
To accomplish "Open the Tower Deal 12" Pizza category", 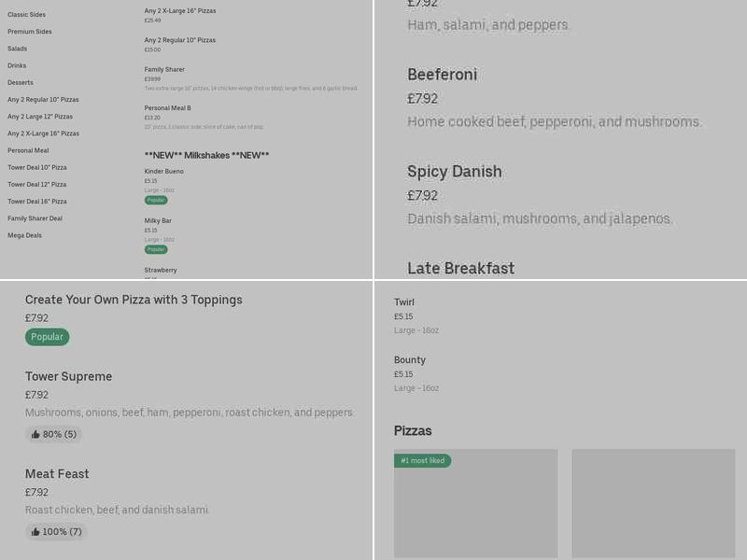I will click(x=37, y=185).
